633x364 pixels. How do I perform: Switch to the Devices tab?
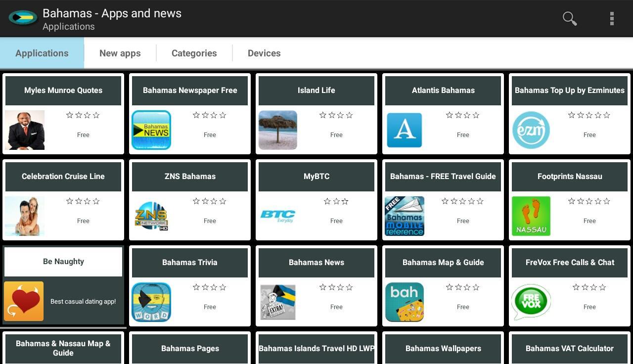264,53
